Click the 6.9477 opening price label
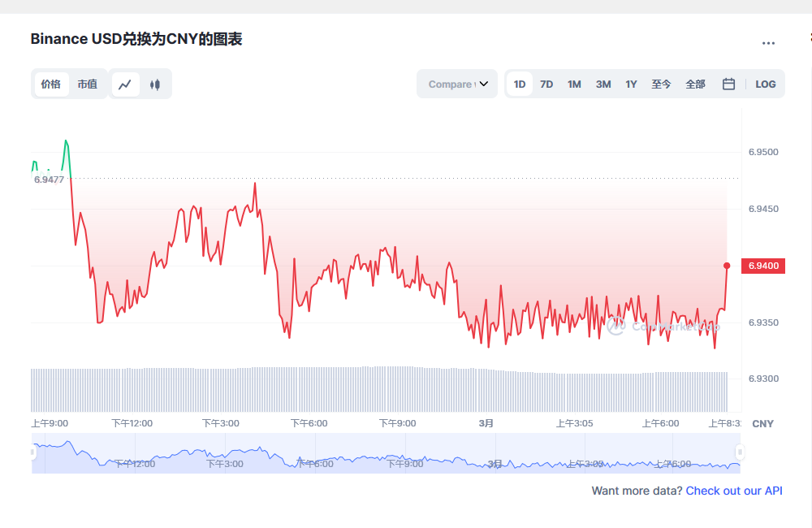Viewport: 812px width, 528px height. pos(50,180)
